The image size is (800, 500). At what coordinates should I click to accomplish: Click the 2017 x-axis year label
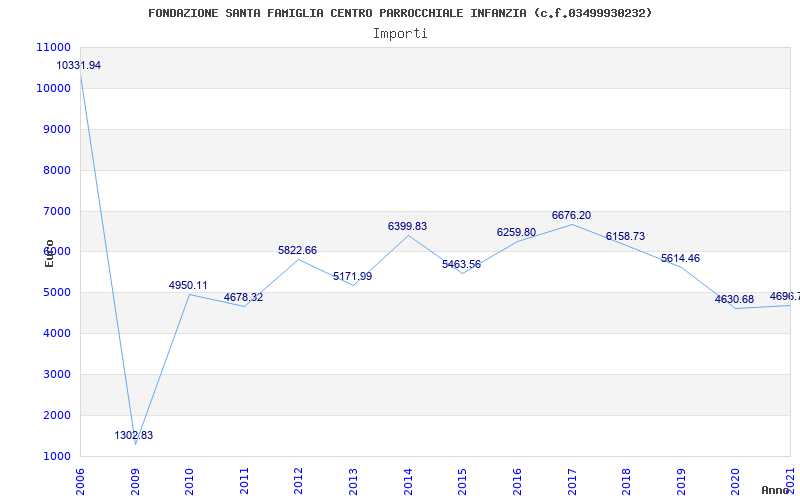pos(572,479)
